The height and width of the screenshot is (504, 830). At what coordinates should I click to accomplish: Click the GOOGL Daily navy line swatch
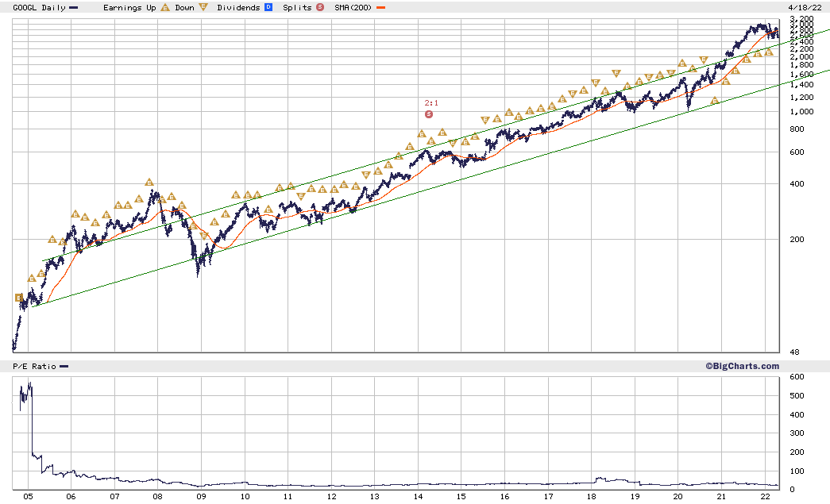[74, 8]
